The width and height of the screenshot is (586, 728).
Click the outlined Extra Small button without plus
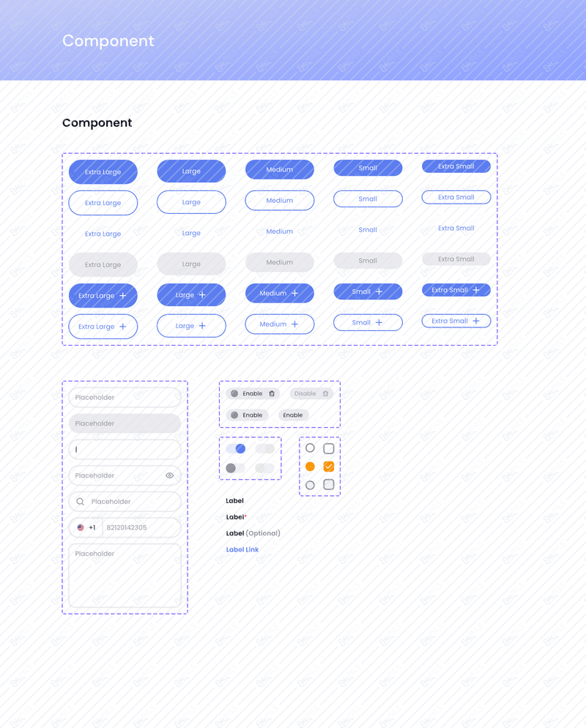point(456,197)
